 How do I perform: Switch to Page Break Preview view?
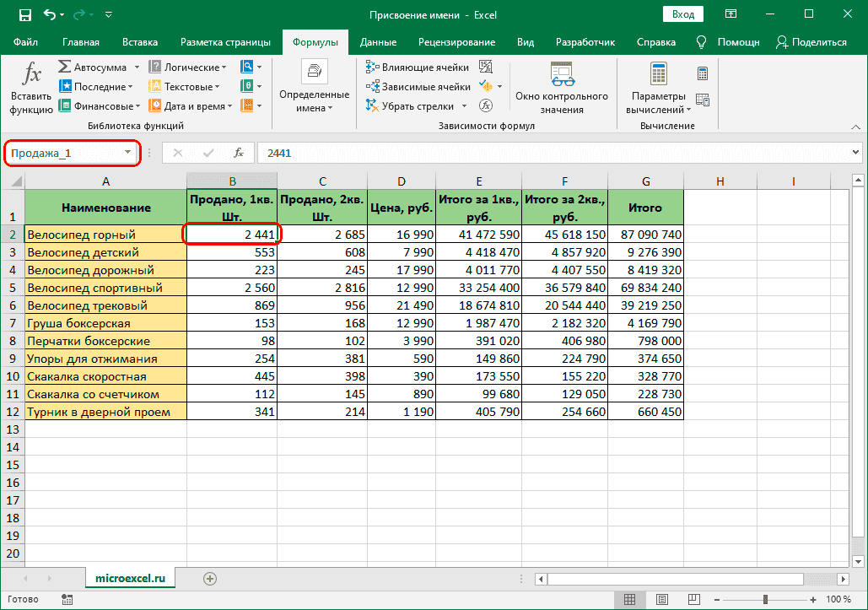click(696, 599)
